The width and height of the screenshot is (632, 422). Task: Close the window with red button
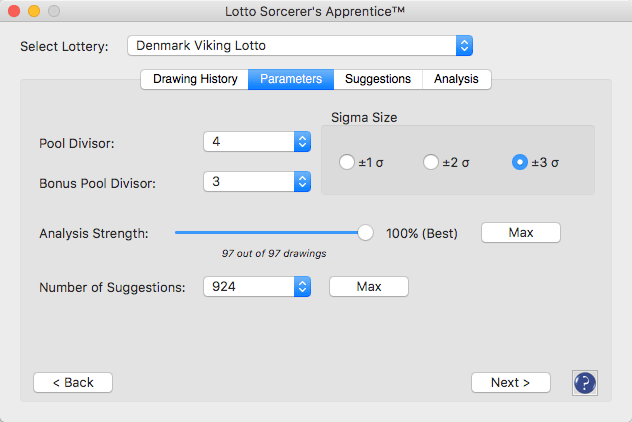click(x=14, y=11)
